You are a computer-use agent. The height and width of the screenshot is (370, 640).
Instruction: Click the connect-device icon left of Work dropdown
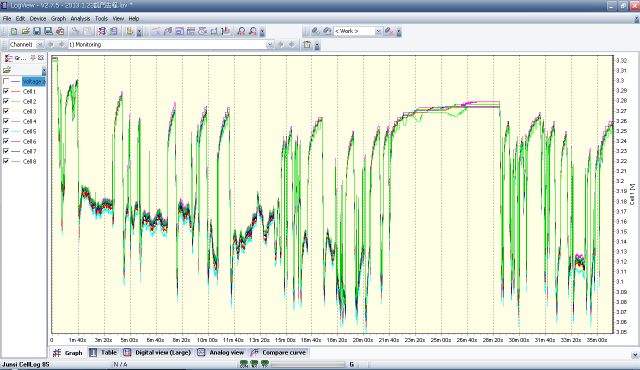(x=316, y=31)
